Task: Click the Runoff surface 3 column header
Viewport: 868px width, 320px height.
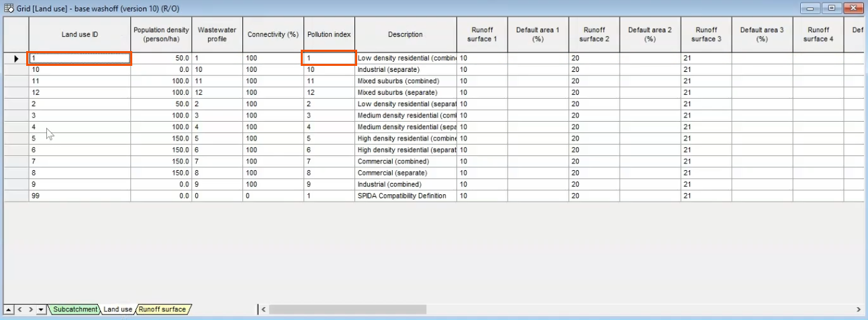Action: click(706, 35)
